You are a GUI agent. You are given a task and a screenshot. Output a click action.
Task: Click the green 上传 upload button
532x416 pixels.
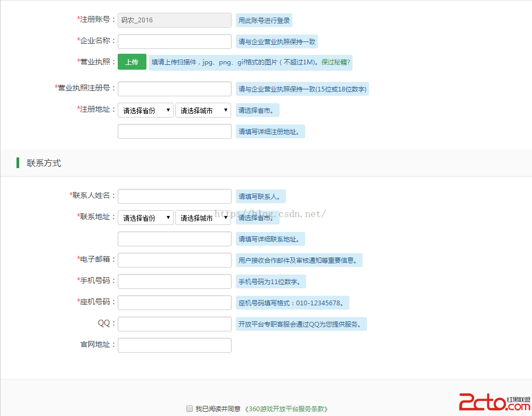pos(132,62)
